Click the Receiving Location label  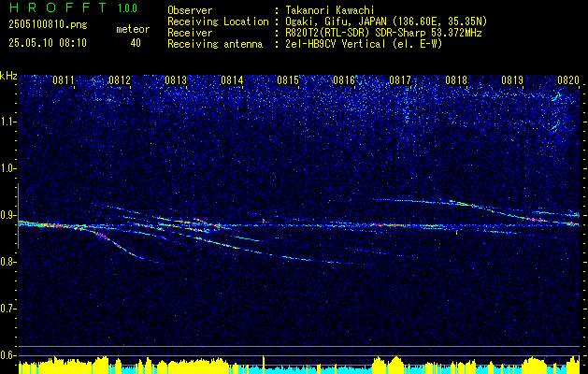click(218, 22)
